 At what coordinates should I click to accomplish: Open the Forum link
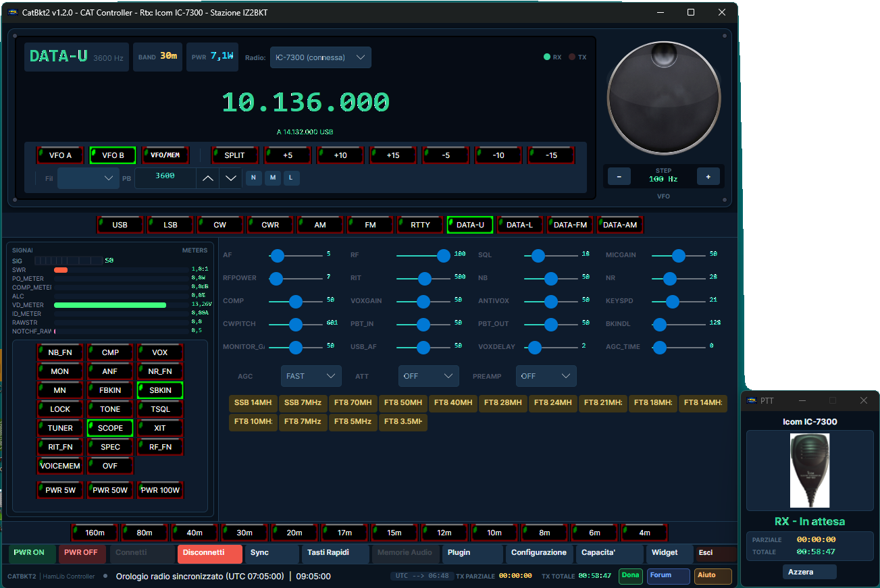[x=668, y=577]
